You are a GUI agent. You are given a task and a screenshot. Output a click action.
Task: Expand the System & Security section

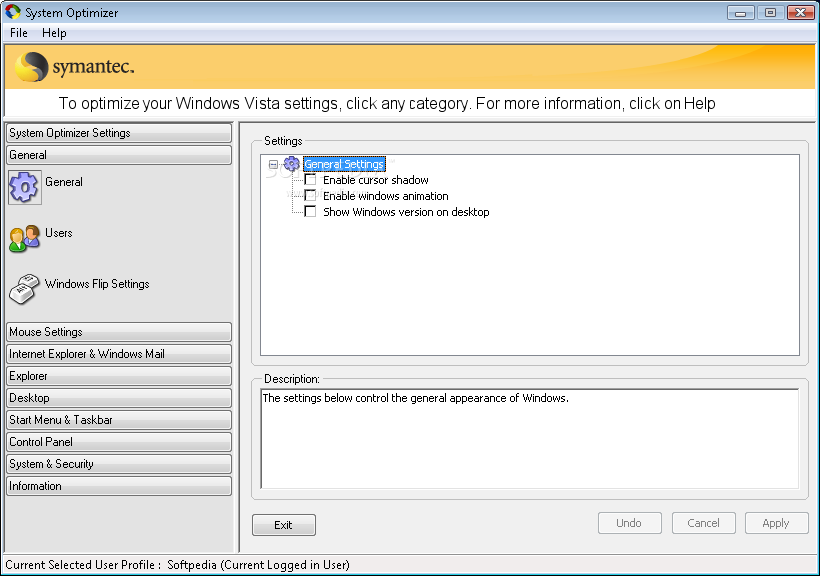(x=119, y=464)
